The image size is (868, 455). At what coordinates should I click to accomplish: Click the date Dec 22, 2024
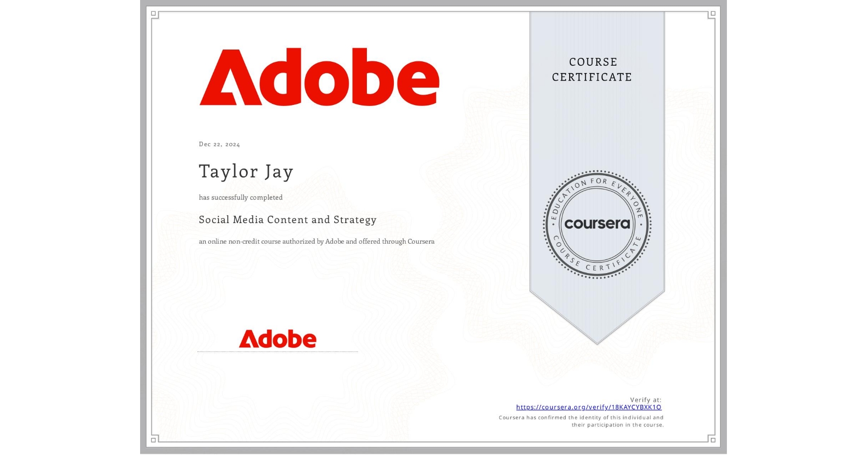219,144
